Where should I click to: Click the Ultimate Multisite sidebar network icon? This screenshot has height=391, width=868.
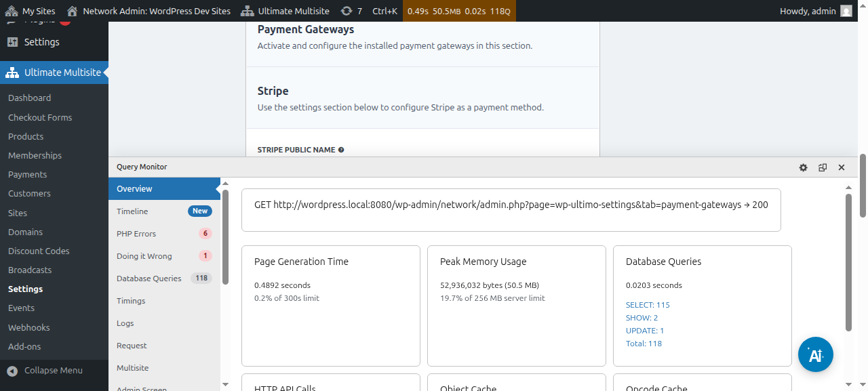click(13, 73)
